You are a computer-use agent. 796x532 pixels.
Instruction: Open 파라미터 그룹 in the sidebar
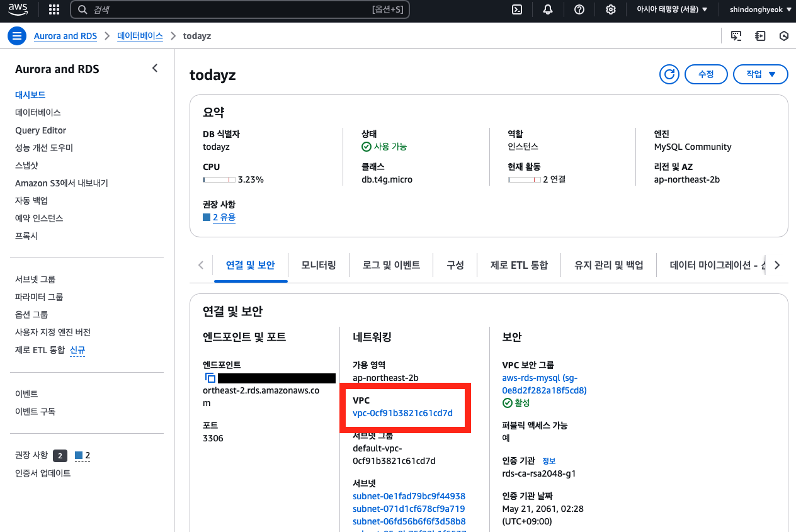(39, 297)
